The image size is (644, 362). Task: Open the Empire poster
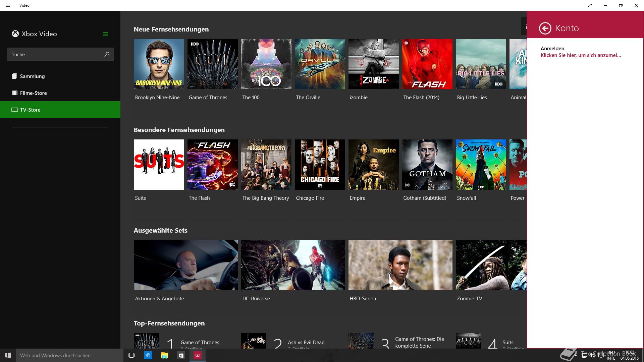point(374,165)
